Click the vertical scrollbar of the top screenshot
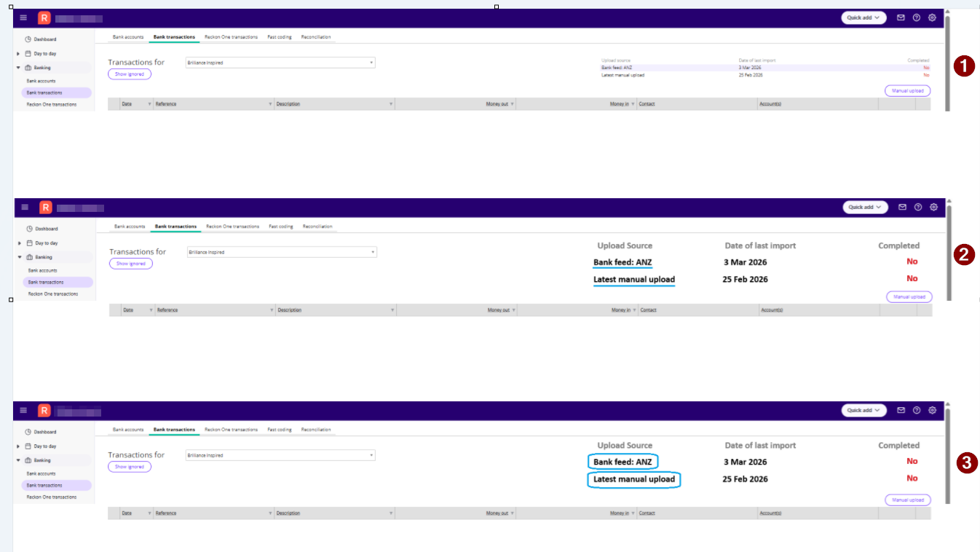The width and height of the screenshot is (980, 552). 947,62
